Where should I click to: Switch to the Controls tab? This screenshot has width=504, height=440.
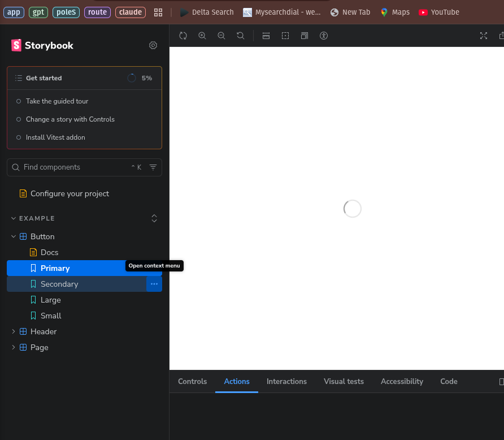click(193, 382)
